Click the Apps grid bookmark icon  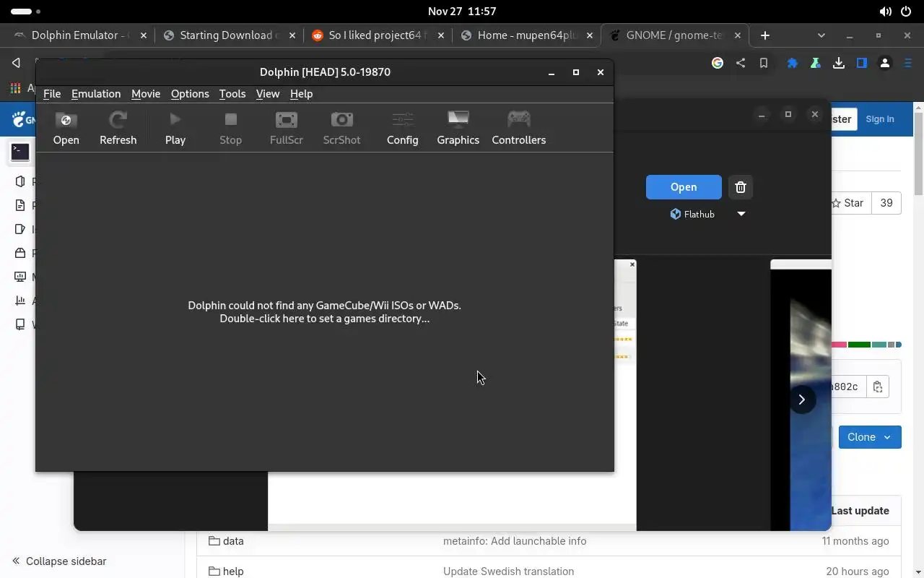pyautogui.click(x=15, y=88)
